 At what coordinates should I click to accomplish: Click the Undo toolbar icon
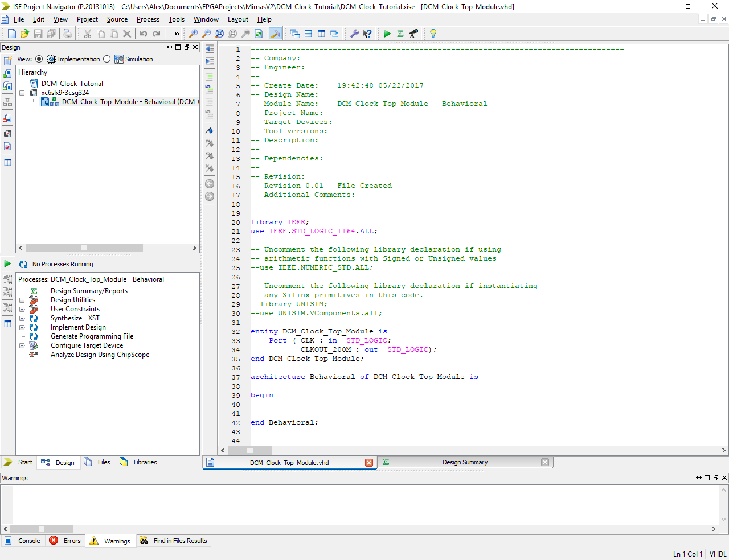coord(142,34)
